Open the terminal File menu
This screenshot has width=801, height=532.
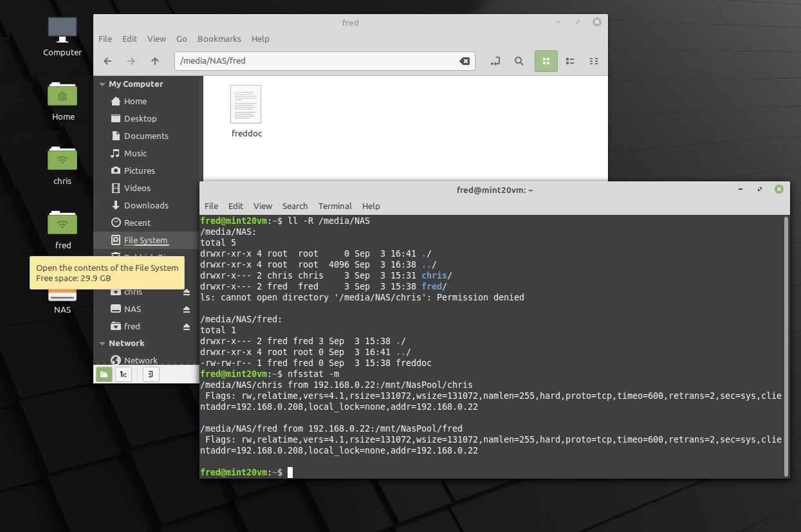point(211,206)
